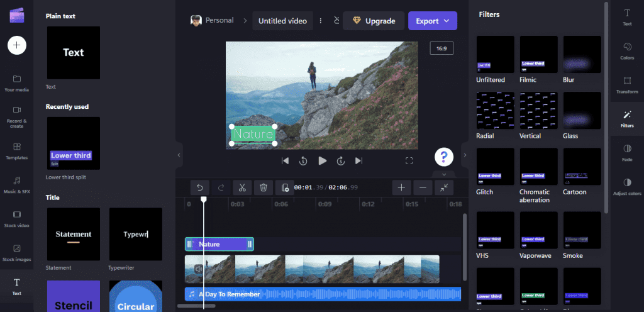Open the Adjust colors tab
The width and height of the screenshot is (644, 312).
[x=627, y=187]
